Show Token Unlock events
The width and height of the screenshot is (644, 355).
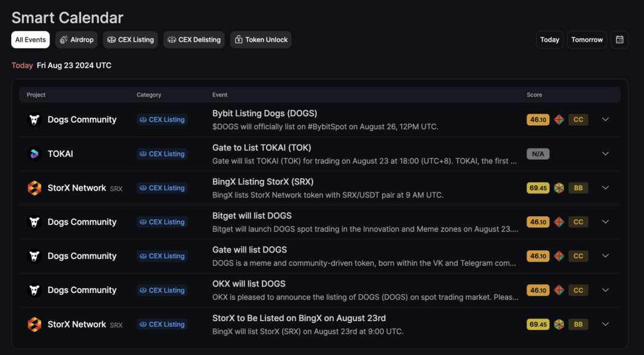click(261, 40)
